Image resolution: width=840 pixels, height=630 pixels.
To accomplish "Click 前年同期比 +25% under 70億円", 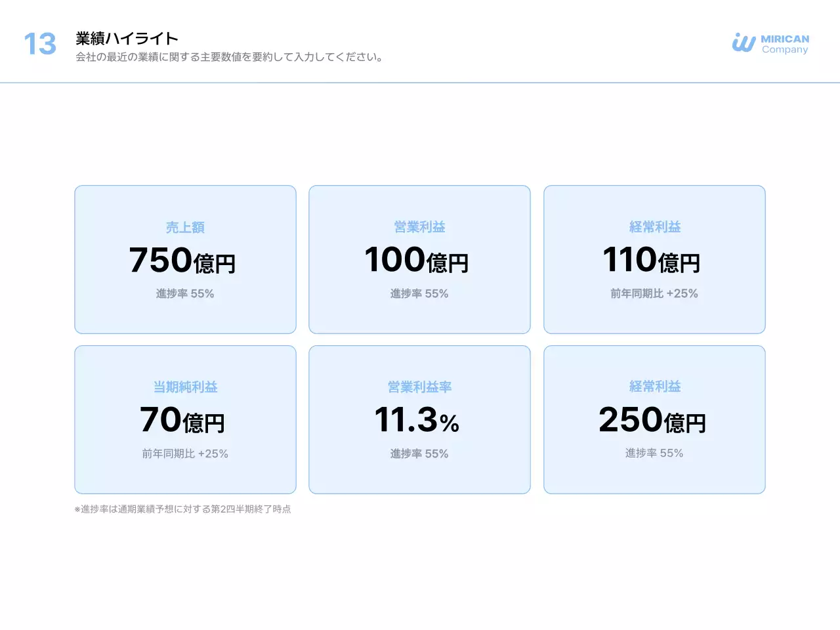I will (185, 454).
